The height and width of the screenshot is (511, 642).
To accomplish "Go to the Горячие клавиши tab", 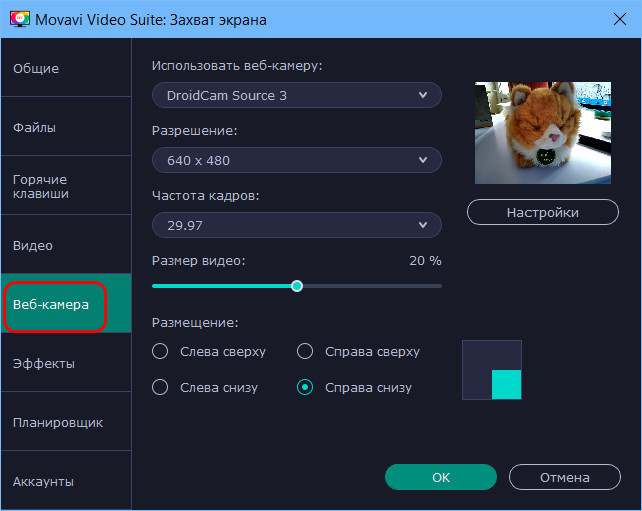I will click(66, 186).
